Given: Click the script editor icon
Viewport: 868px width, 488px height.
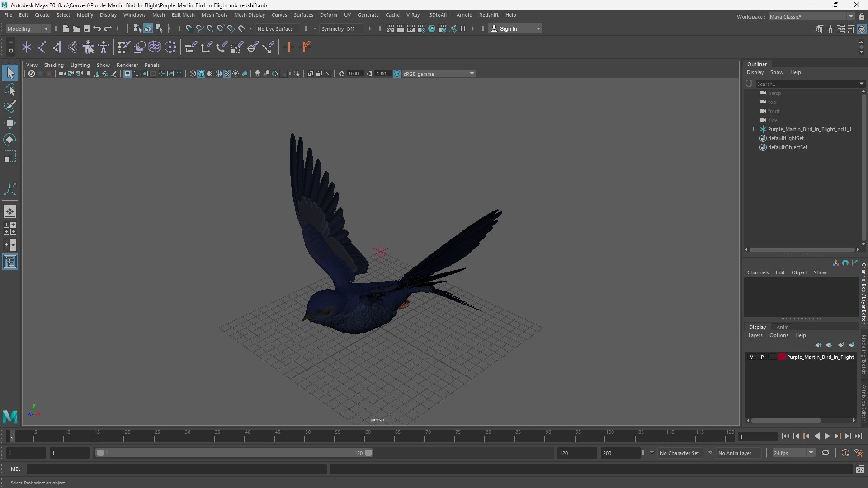Looking at the screenshot, I should (x=860, y=469).
